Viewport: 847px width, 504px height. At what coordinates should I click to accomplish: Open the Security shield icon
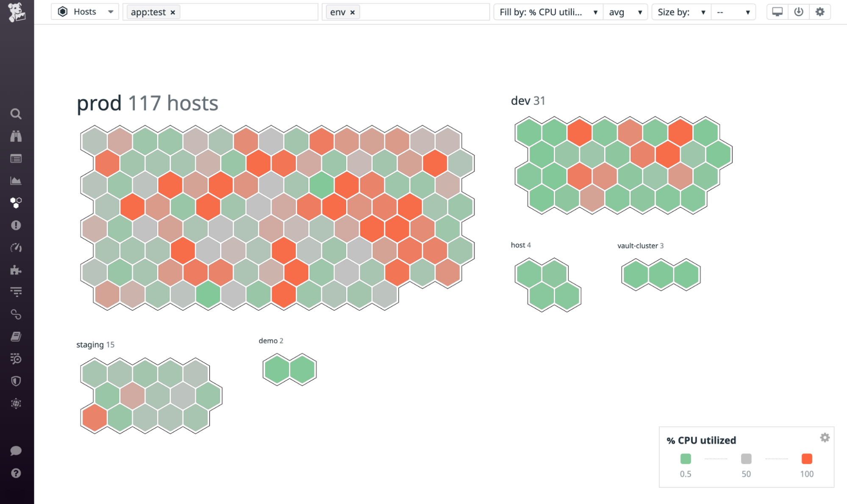coord(16,381)
